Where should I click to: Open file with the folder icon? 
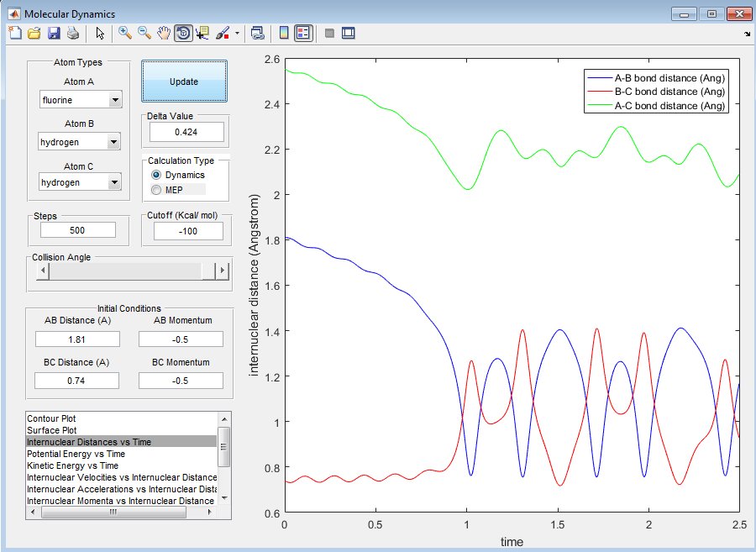coord(34,33)
